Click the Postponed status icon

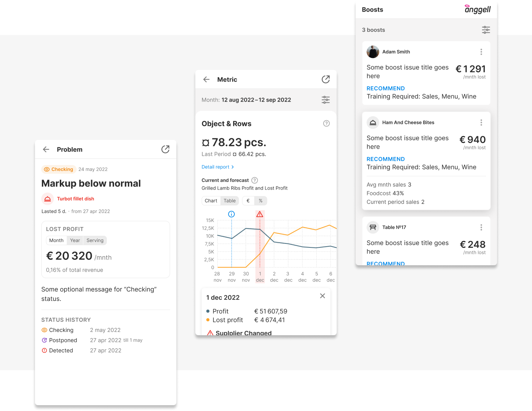[44, 340]
